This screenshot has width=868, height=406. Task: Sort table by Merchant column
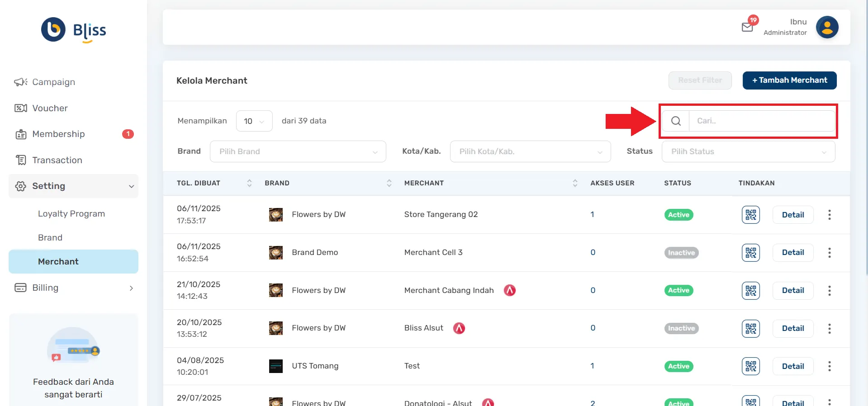tap(575, 183)
